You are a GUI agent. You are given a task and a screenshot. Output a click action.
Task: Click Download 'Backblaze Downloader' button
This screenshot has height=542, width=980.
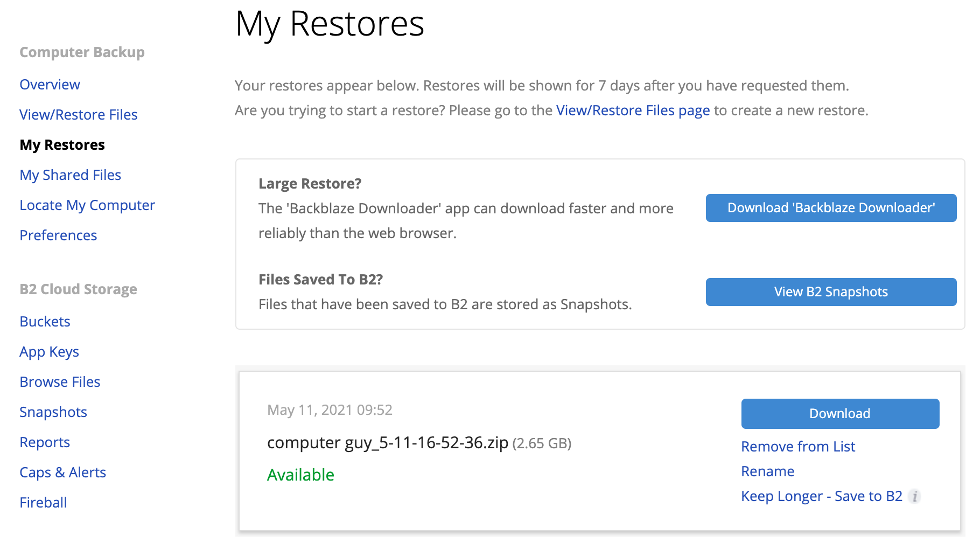(x=831, y=208)
